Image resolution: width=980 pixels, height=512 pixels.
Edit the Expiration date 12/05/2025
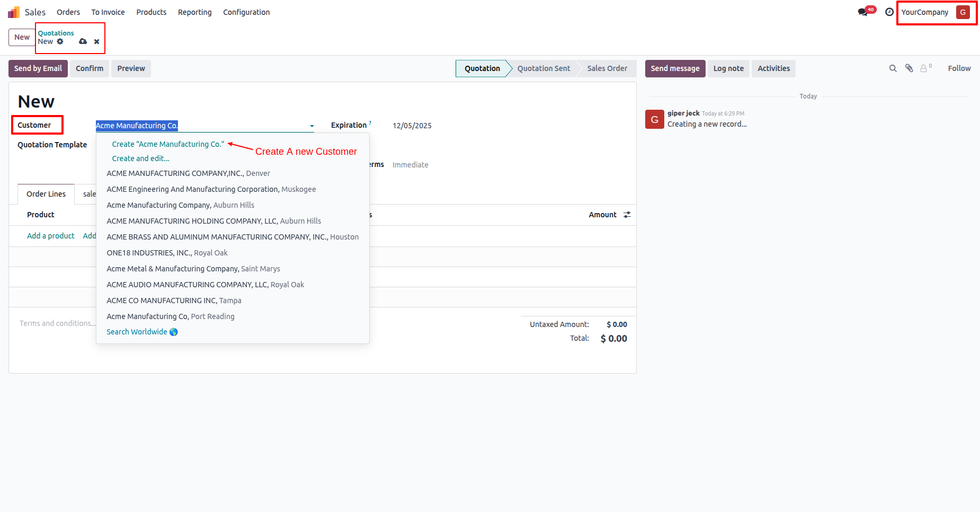tap(412, 126)
